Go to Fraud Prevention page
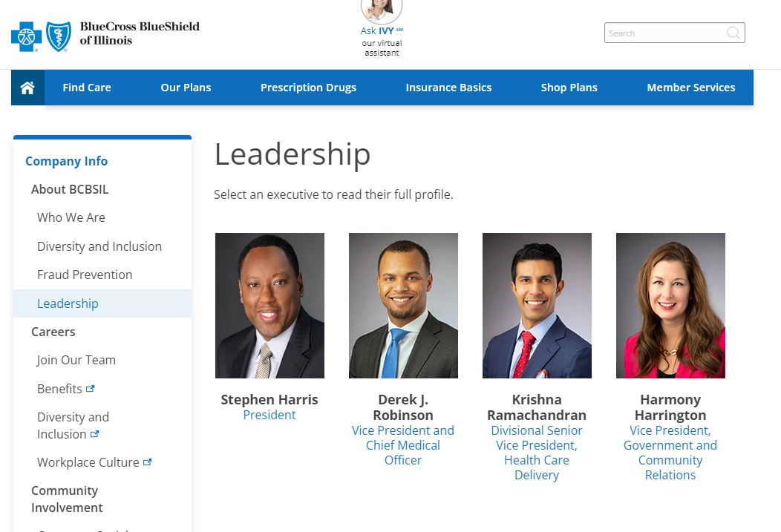 point(85,275)
